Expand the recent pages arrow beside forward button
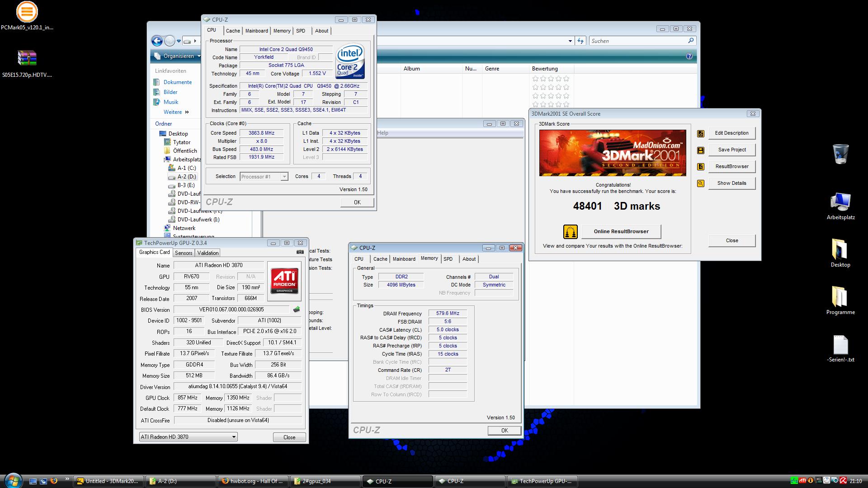Screen dimensions: 868x488 [x=179, y=41]
